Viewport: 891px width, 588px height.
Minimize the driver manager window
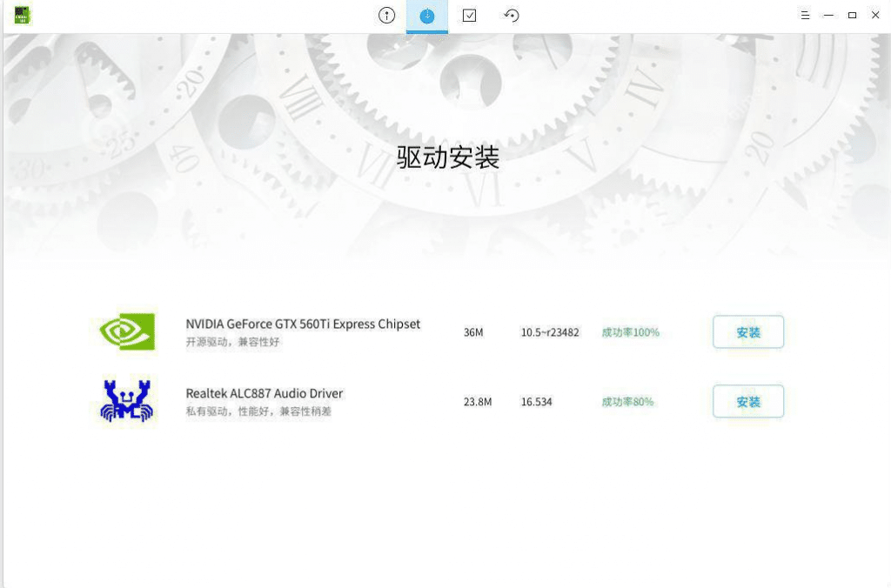(x=828, y=16)
